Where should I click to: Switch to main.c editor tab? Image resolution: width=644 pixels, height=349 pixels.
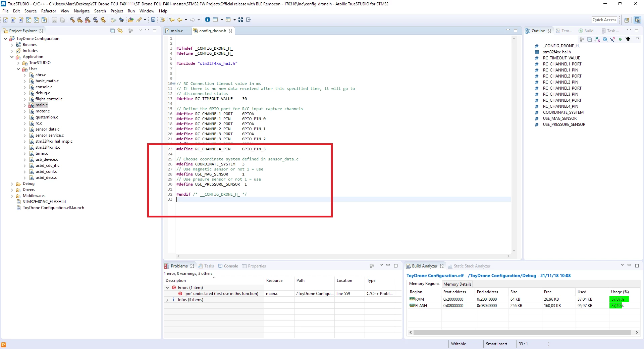pos(177,31)
